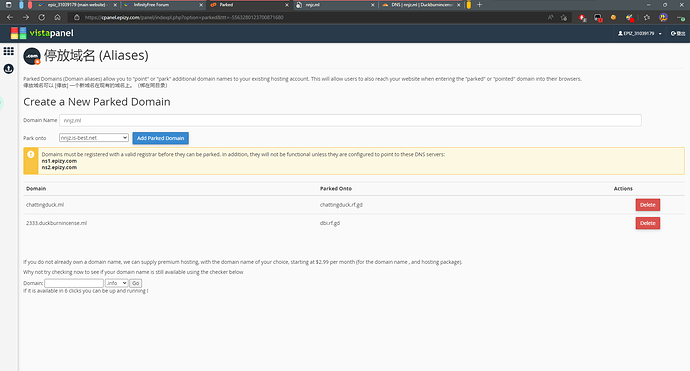The image size is (690, 371).
Task: Open the browser favorites star menu
Action: pyautogui.click(x=646, y=18)
